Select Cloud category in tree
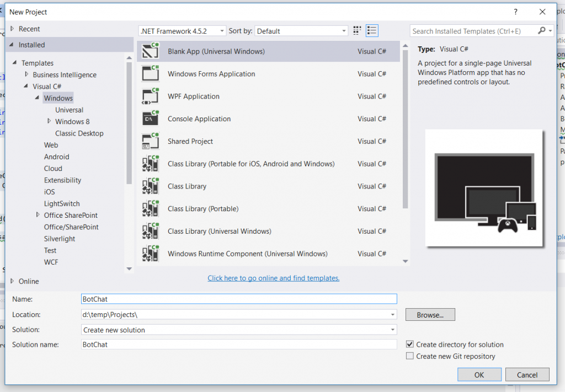565x392 pixels. coord(53,169)
